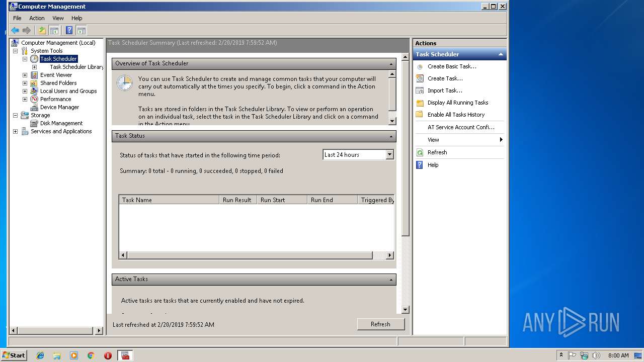Click the Forward arrow toolbar icon

tap(27, 30)
